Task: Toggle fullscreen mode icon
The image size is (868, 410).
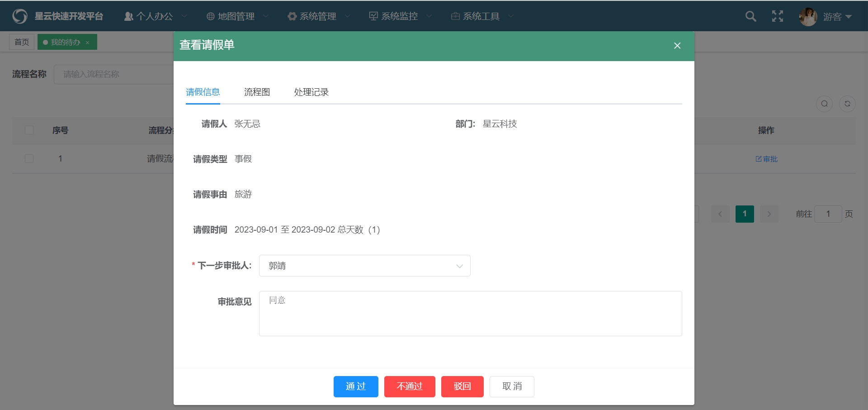Action: [777, 16]
